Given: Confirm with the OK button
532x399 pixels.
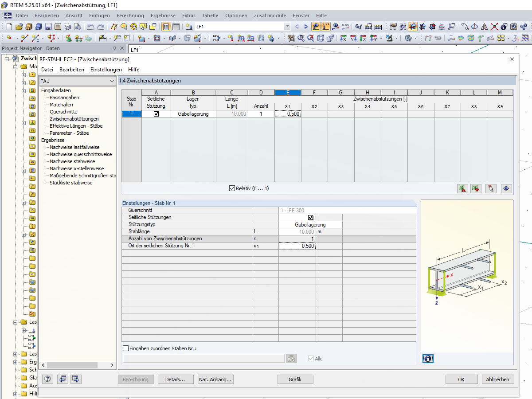Looking at the screenshot, I should point(462,379).
